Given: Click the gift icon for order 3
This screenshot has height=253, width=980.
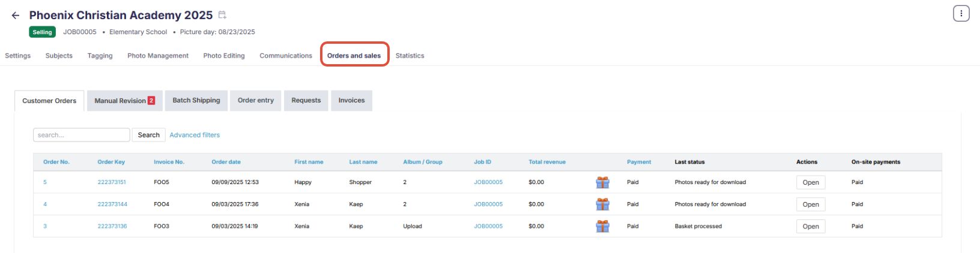Looking at the screenshot, I should 602,227.
